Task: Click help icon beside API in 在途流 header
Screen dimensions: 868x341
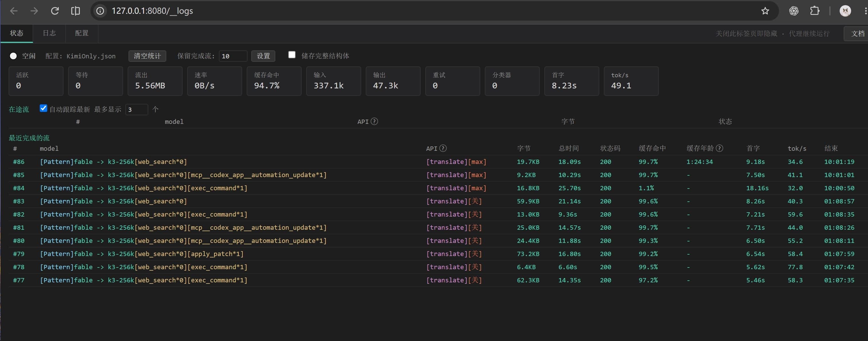Action: pyautogui.click(x=374, y=121)
